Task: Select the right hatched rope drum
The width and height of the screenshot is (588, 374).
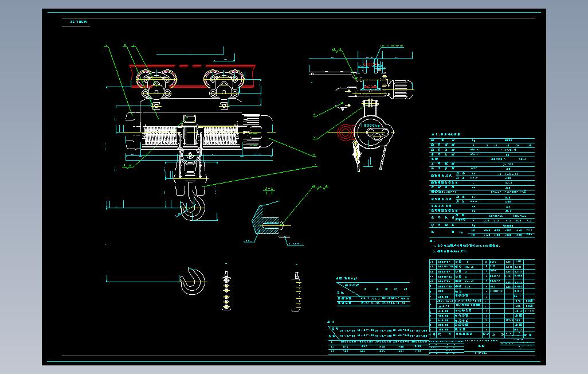Action: click(x=220, y=135)
